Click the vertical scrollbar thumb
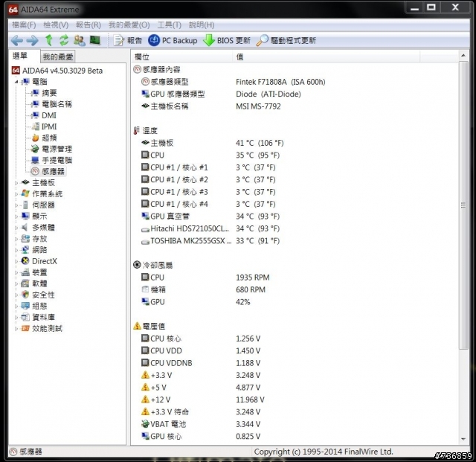This screenshot has height=462, width=476. click(463, 205)
